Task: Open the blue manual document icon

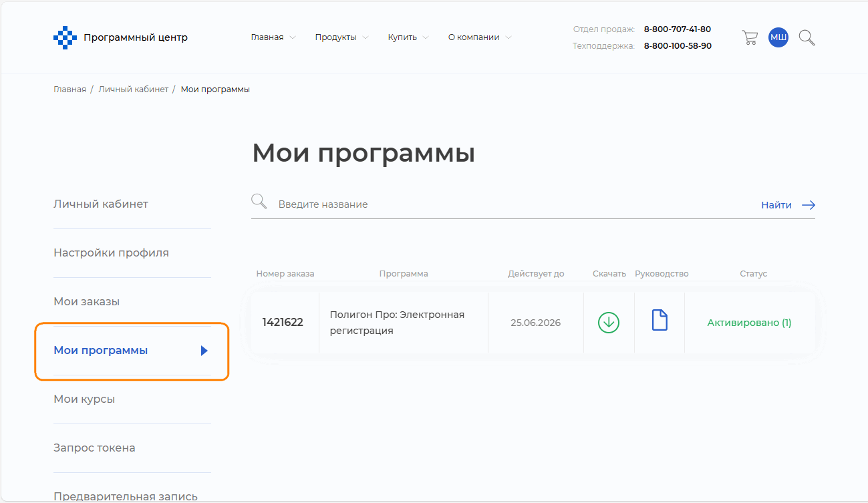Action: point(660,320)
